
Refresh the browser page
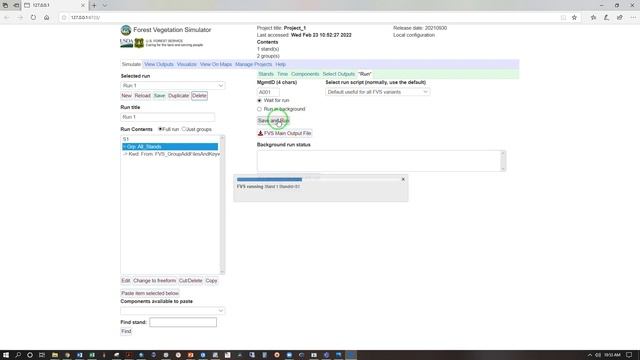point(33,18)
